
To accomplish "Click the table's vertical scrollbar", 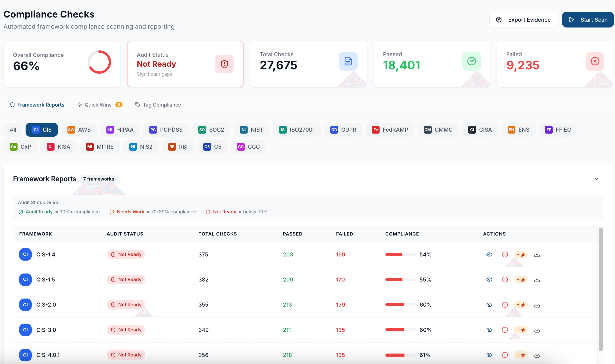I will point(601,290).
